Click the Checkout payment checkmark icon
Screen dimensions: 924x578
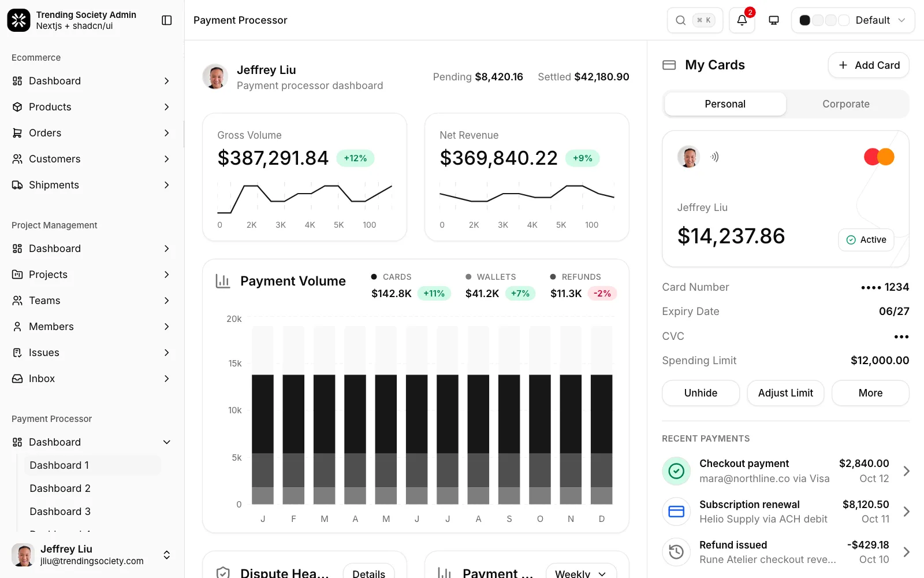tap(676, 471)
